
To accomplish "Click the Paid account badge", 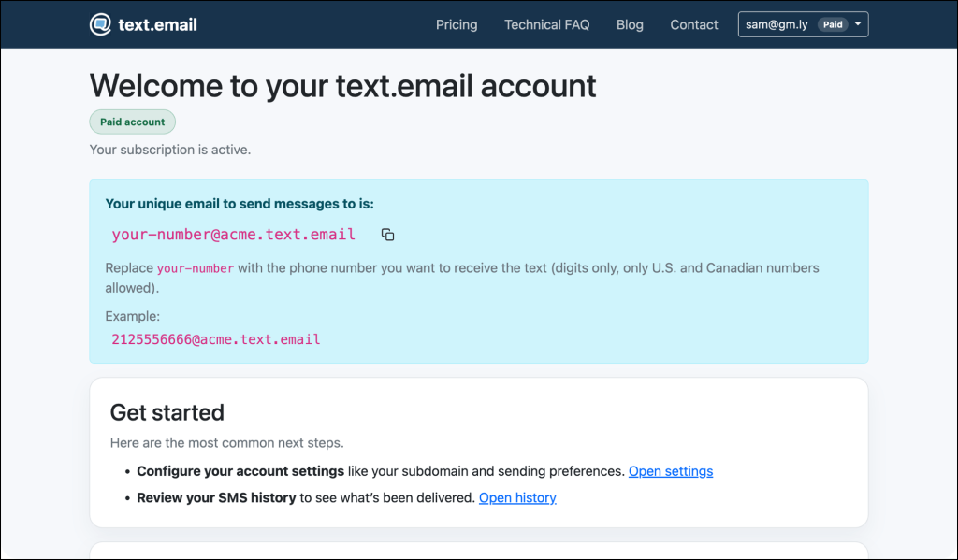I will pyautogui.click(x=133, y=122).
